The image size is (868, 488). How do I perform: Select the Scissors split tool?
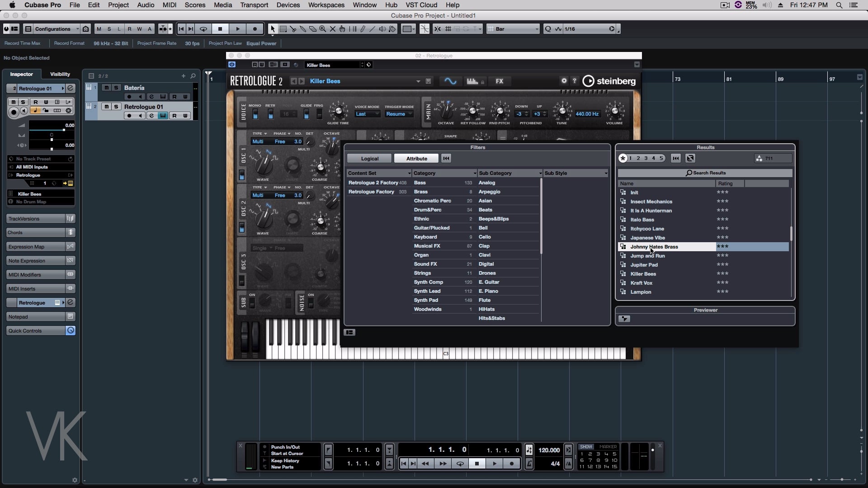pos(293,29)
